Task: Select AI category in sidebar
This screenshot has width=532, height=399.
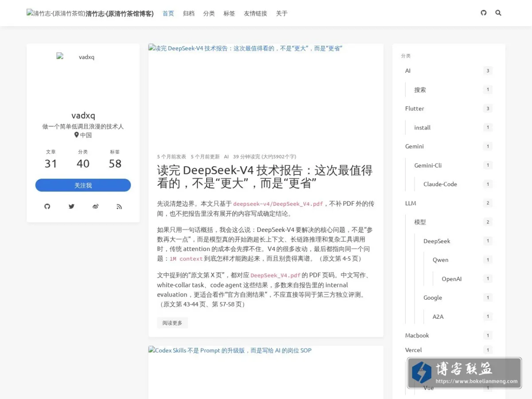Action: (x=449, y=70)
